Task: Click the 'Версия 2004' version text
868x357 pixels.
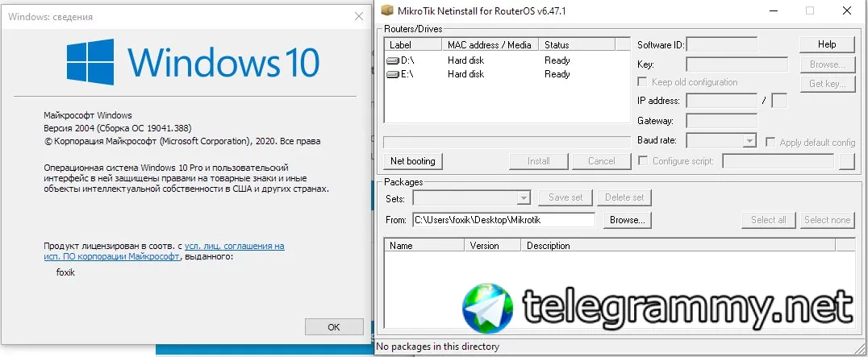Action: (x=69, y=128)
